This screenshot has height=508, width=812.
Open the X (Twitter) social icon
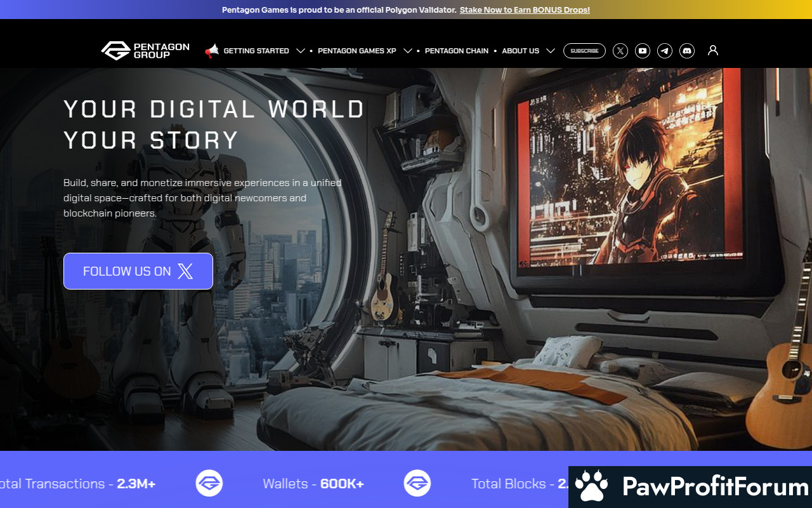(620, 51)
